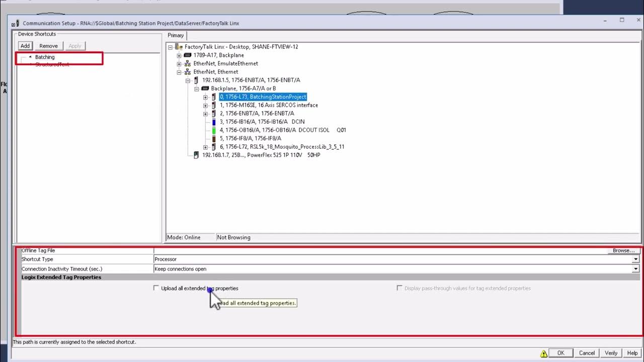Maximize the Communication Setup window
The width and height of the screenshot is (644, 362).
(x=622, y=20)
